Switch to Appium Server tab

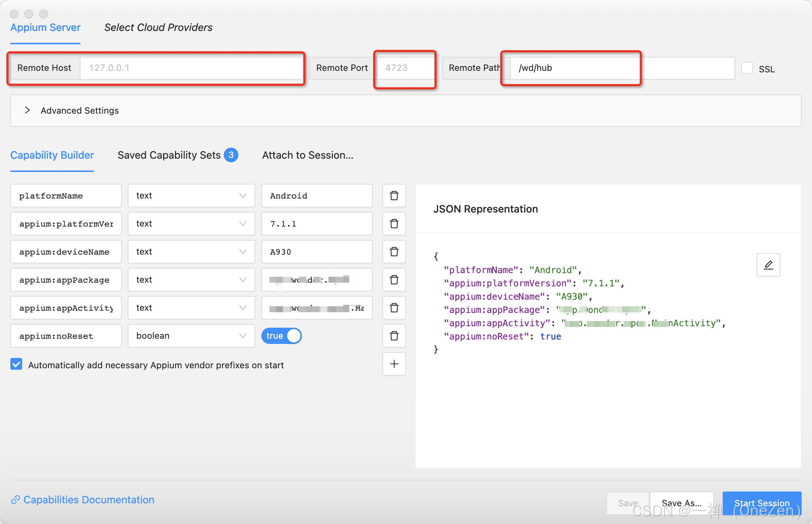[45, 28]
